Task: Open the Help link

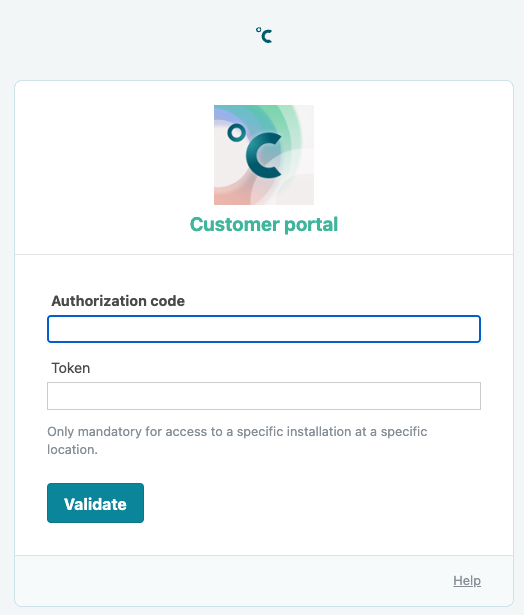Action: click(x=467, y=580)
